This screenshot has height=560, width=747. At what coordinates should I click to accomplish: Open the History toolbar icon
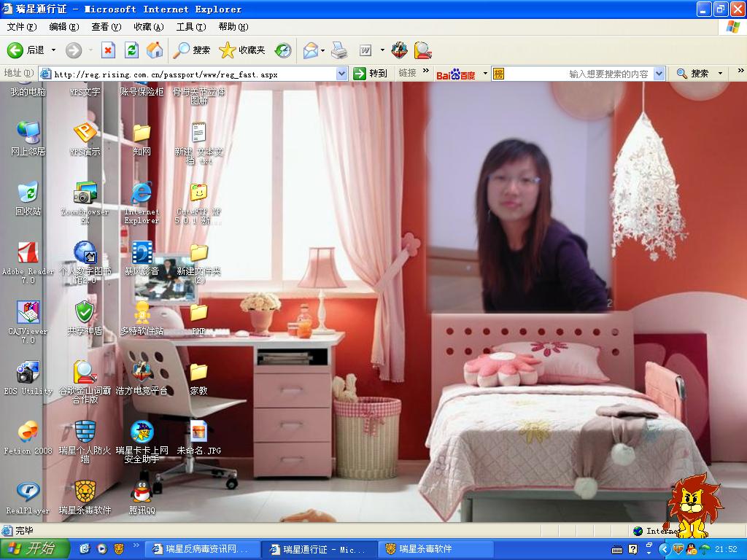[x=283, y=50]
